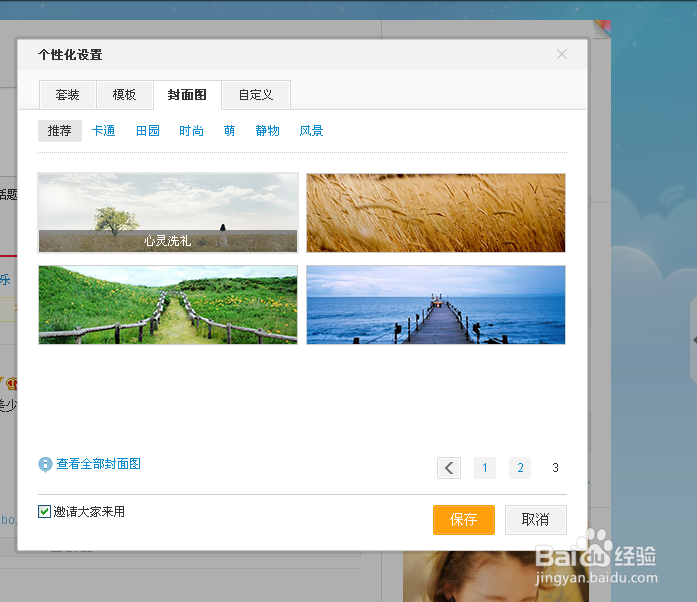Show 风景 cover images
This screenshot has width=697, height=602.
click(311, 131)
